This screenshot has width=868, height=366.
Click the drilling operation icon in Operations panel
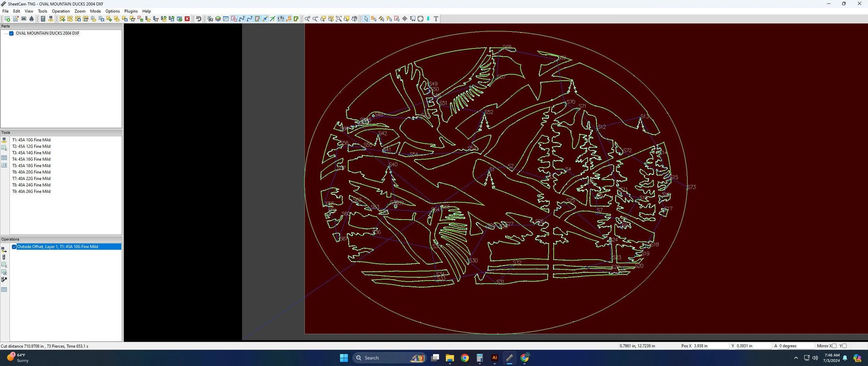coord(4,257)
